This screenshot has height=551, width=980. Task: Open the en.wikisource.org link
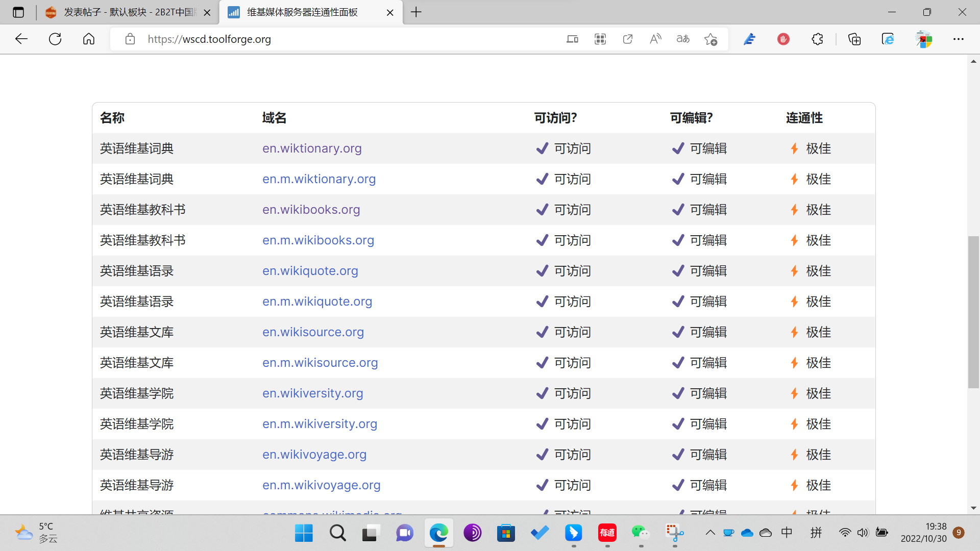(313, 332)
